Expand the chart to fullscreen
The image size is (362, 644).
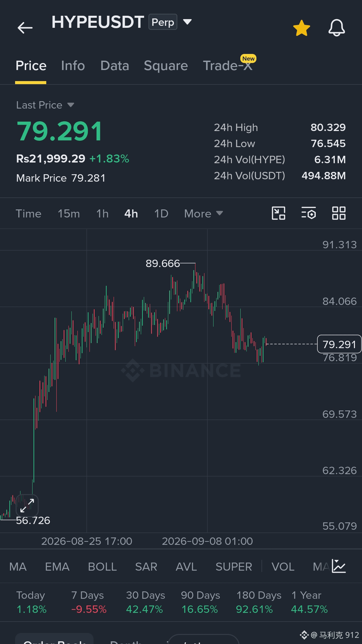coord(27,506)
